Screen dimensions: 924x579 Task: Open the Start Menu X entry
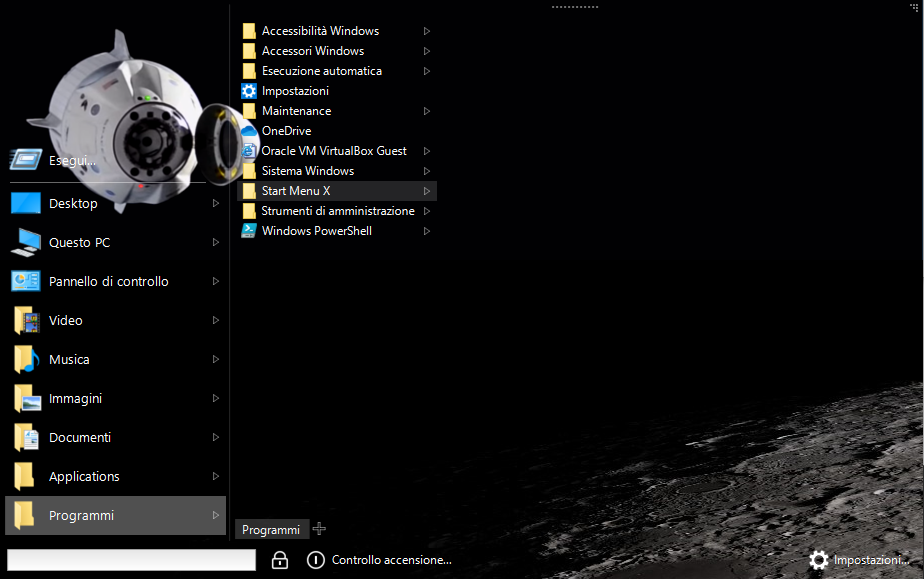pos(336,191)
